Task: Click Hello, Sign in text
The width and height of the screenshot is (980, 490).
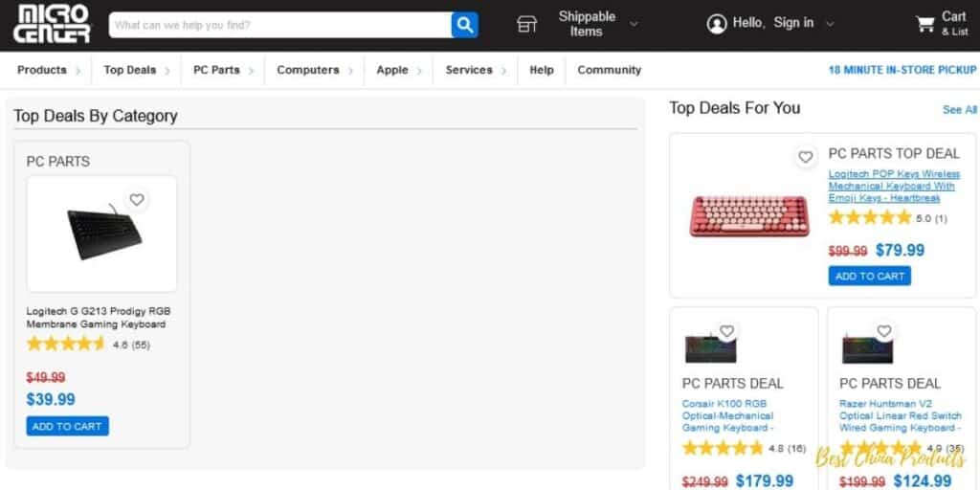Action: click(x=773, y=23)
